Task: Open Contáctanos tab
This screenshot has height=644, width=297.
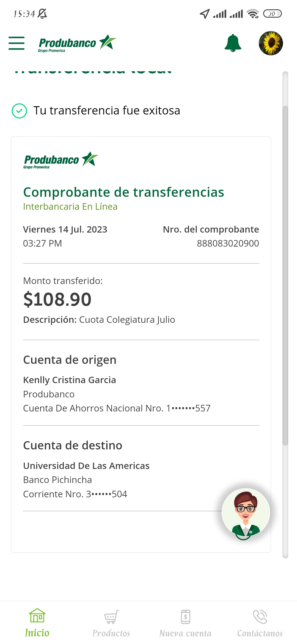Action: (x=260, y=623)
